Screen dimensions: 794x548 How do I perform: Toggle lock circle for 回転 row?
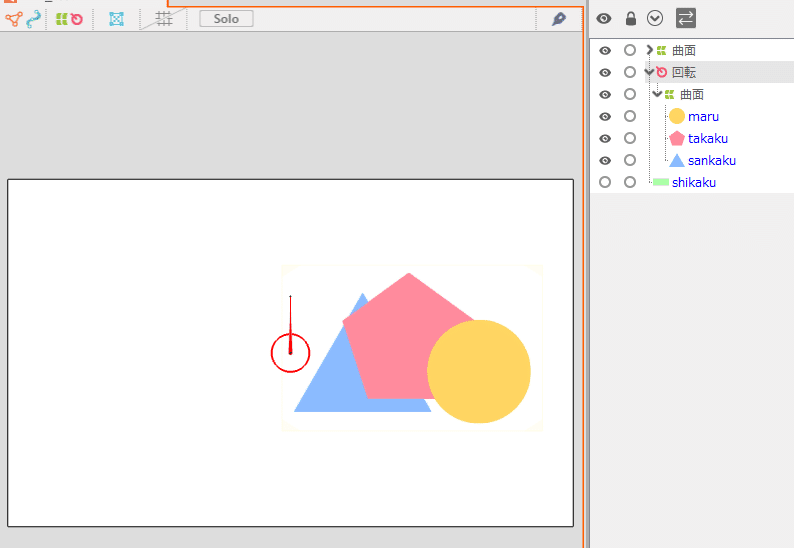tap(630, 72)
